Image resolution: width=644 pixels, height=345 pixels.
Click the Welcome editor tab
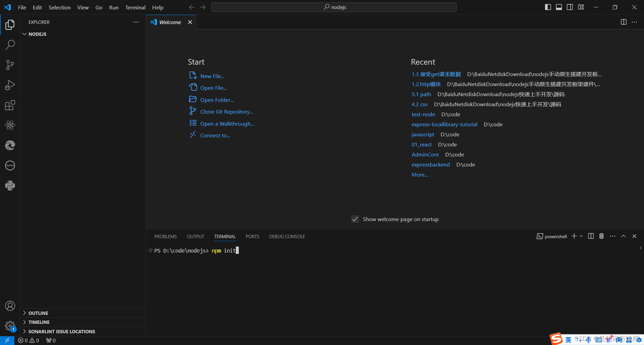coord(170,22)
